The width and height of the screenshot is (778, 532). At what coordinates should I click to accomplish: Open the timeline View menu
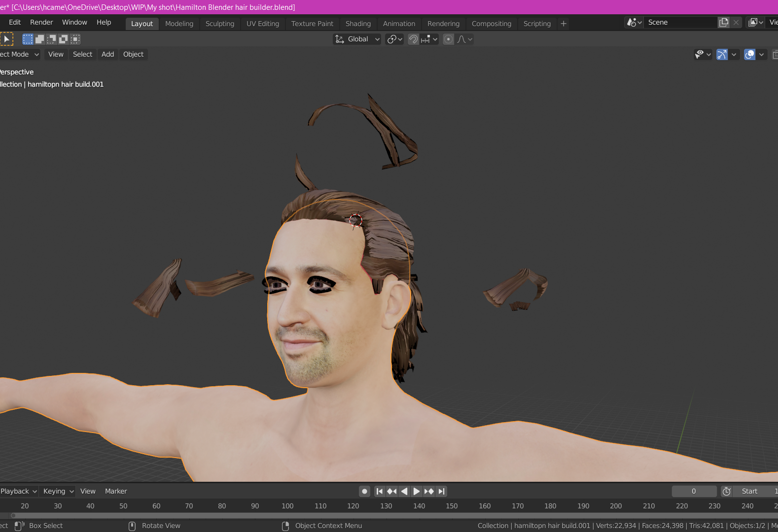88,491
